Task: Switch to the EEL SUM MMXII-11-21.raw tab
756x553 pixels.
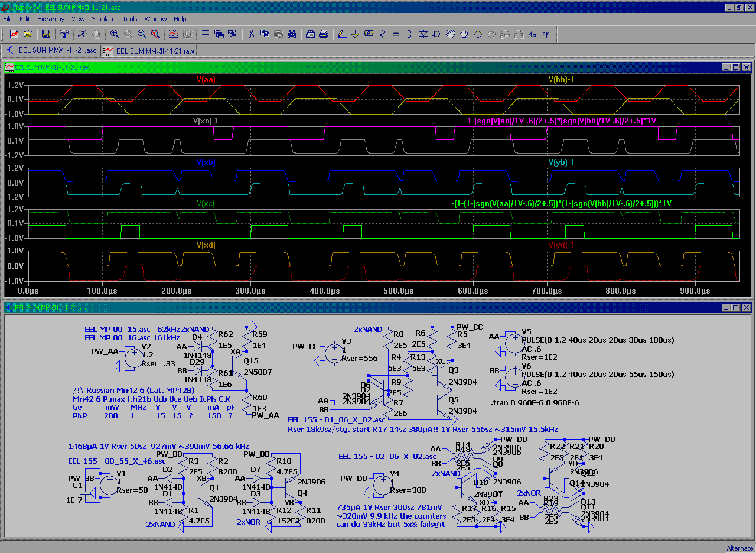Action: pos(149,50)
